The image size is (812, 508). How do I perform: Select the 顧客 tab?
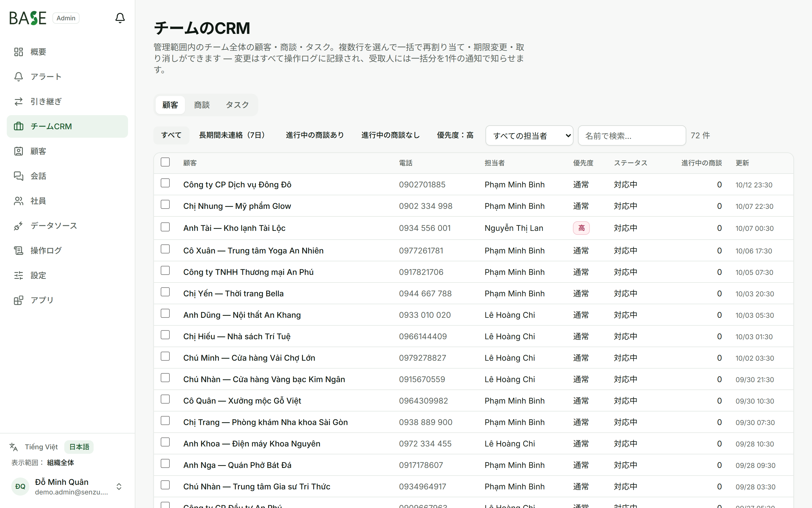(x=170, y=105)
